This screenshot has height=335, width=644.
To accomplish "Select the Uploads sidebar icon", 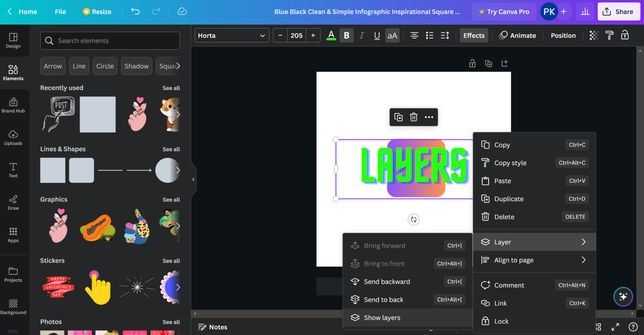I will click(13, 137).
